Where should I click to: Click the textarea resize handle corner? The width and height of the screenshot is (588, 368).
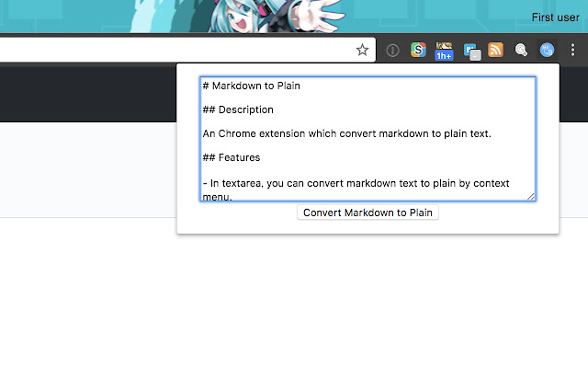531,196
